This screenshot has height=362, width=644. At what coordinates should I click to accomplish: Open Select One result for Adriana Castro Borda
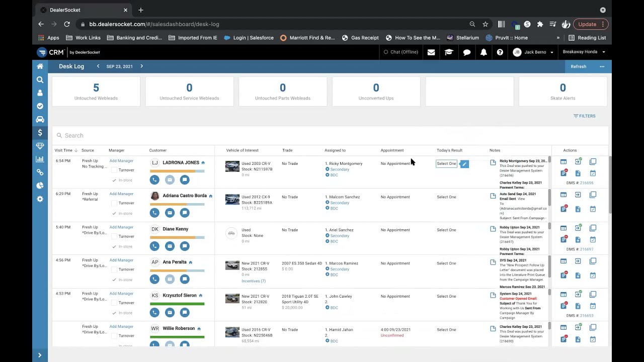click(446, 197)
